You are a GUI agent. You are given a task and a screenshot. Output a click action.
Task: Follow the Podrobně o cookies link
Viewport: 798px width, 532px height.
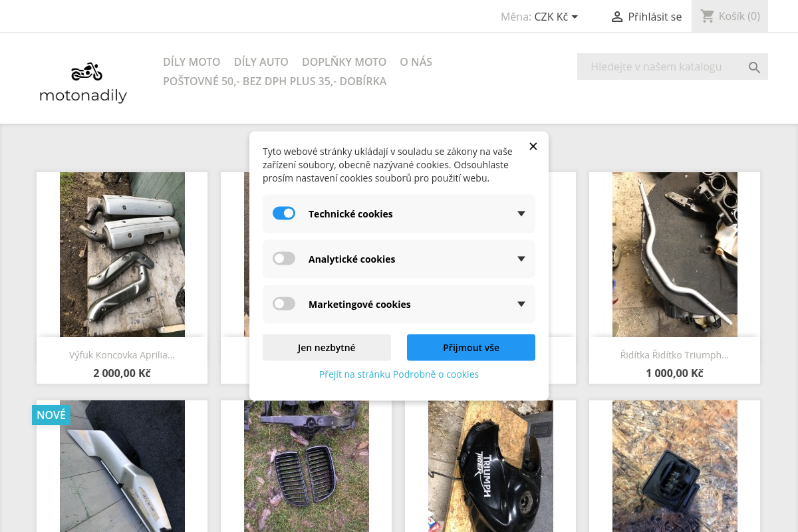click(398, 374)
